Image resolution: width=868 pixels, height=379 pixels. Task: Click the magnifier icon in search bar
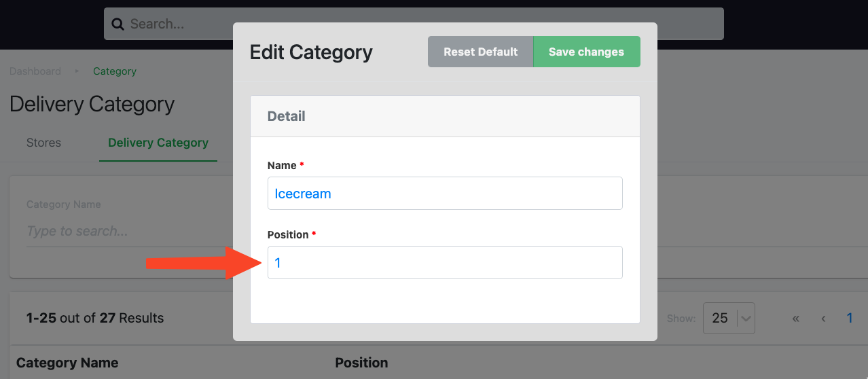(x=117, y=24)
